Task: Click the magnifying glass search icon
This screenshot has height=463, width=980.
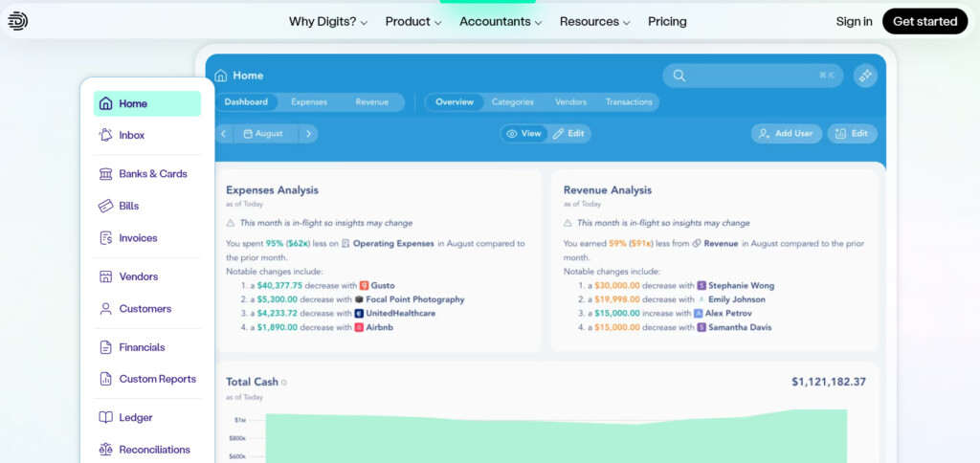Action: tap(679, 76)
